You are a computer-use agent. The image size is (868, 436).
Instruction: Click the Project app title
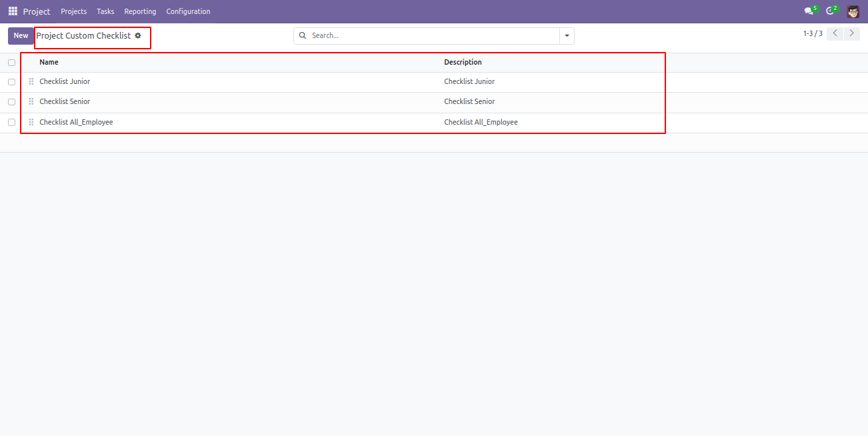pyautogui.click(x=37, y=11)
